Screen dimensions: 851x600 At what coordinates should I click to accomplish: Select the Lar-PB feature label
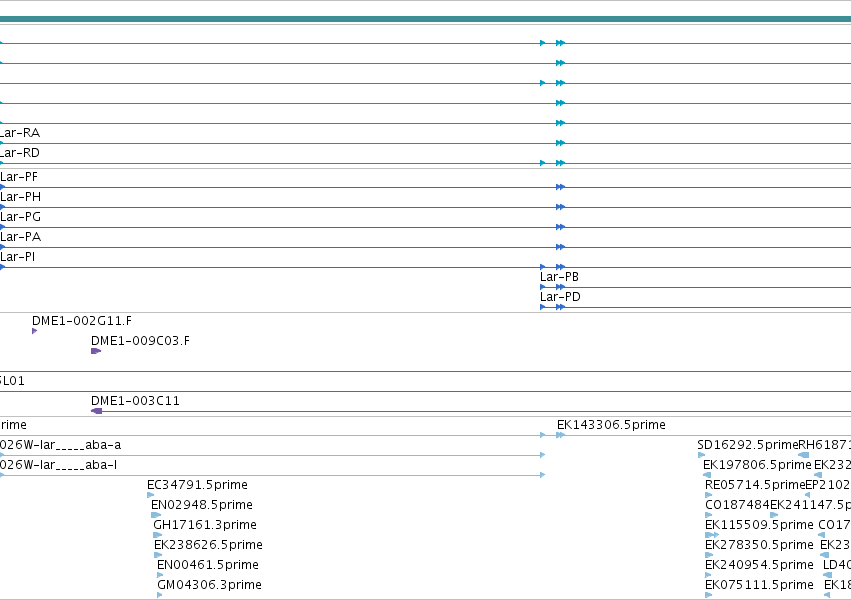pos(560,277)
